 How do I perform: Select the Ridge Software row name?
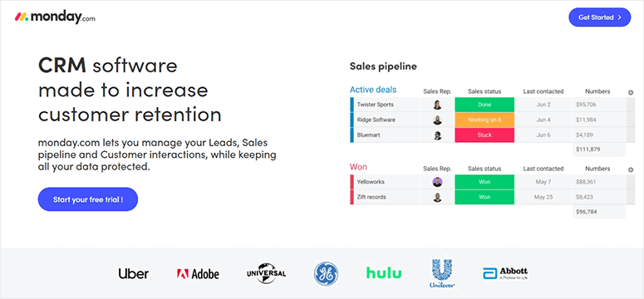click(x=376, y=120)
